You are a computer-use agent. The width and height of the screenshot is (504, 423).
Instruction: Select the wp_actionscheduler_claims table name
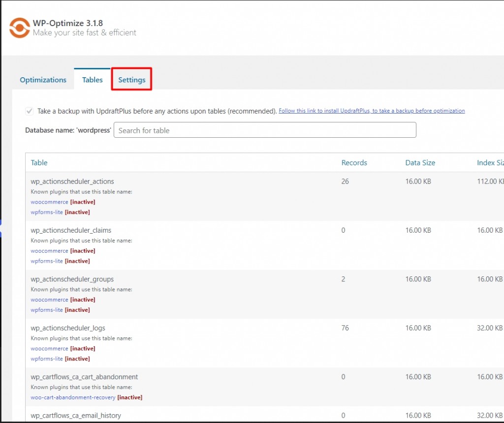point(71,230)
